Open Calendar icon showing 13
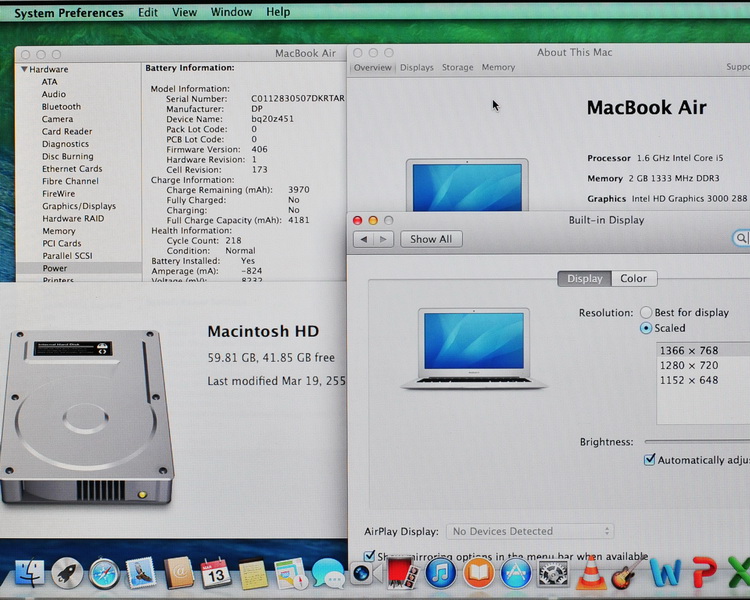The width and height of the screenshot is (750, 600). (x=216, y=572)
